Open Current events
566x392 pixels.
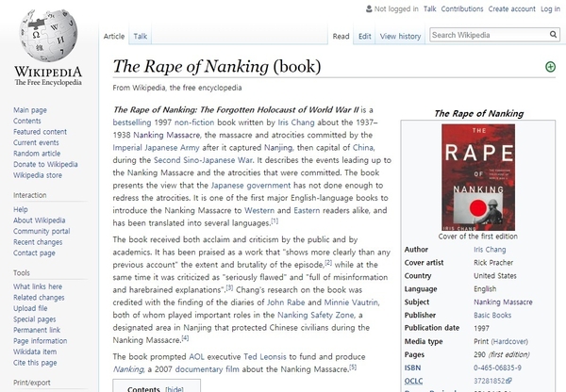point(36,142)
